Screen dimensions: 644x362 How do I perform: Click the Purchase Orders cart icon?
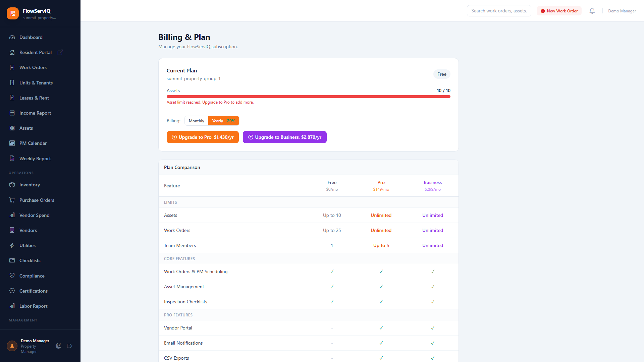pyautogui.click(x=12, y=200)
